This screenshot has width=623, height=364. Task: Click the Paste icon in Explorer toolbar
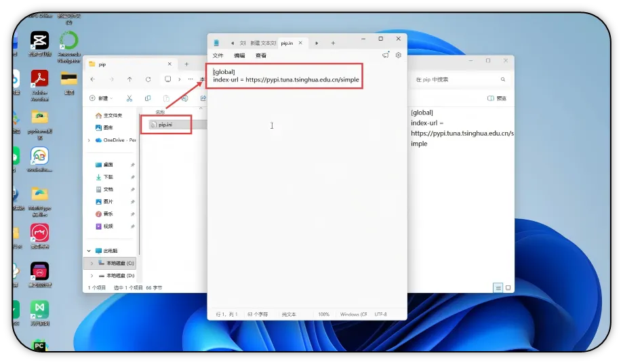point(166,98)
